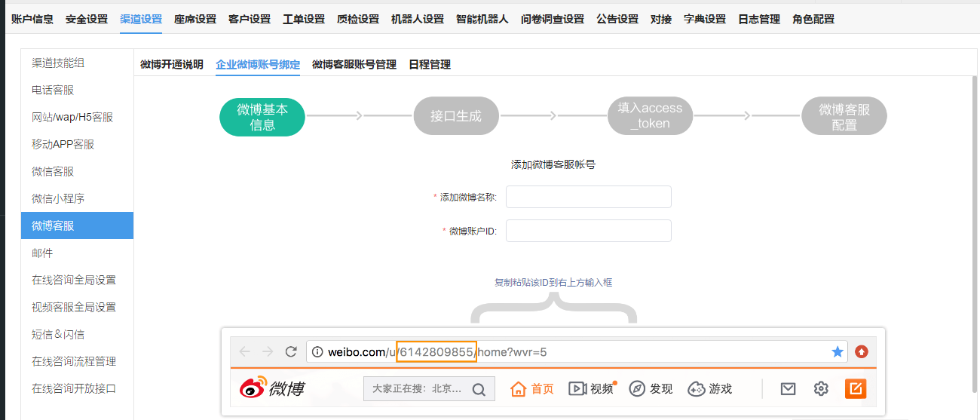The height and width of the screenshot is (420, 980).
Task: Open the 智能机器人 top menu
Action: click(x=482, y=19)
